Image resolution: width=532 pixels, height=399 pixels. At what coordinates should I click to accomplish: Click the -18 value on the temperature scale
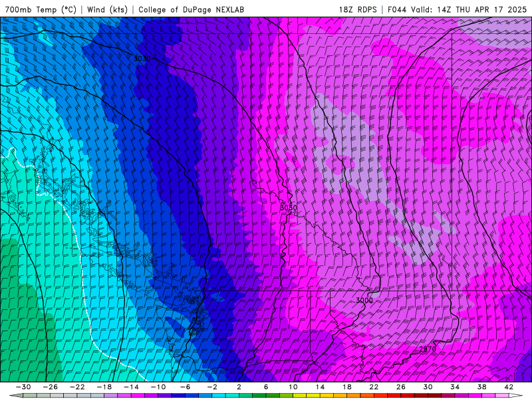[104, 387]
